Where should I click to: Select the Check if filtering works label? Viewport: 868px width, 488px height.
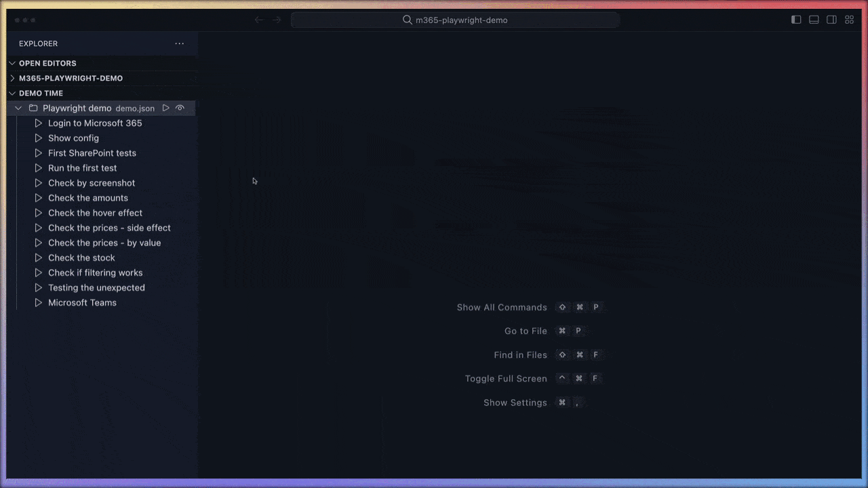(x=96, y=272)
